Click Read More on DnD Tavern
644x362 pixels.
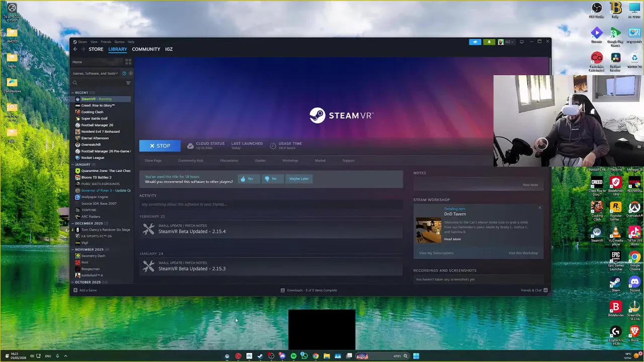[x=452, y=239]
